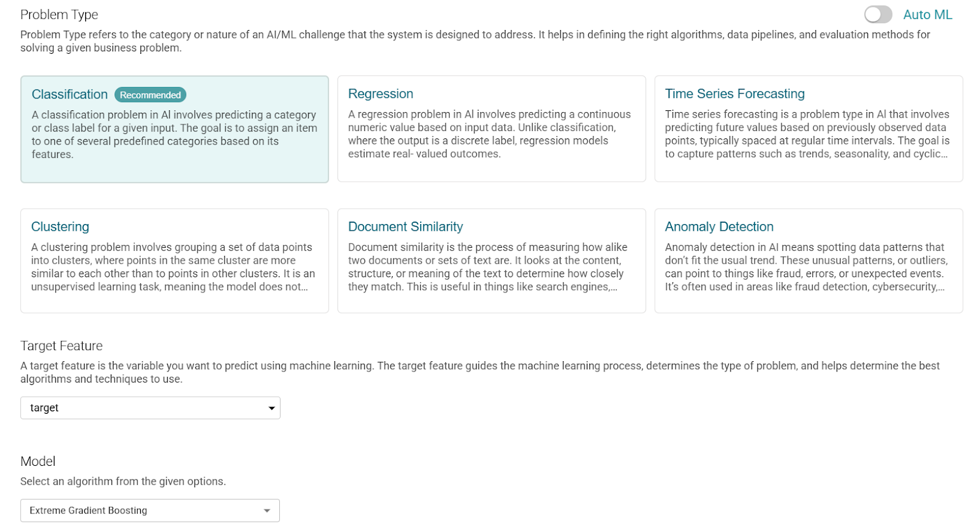Click the Auto ML label text

point(927,15)
